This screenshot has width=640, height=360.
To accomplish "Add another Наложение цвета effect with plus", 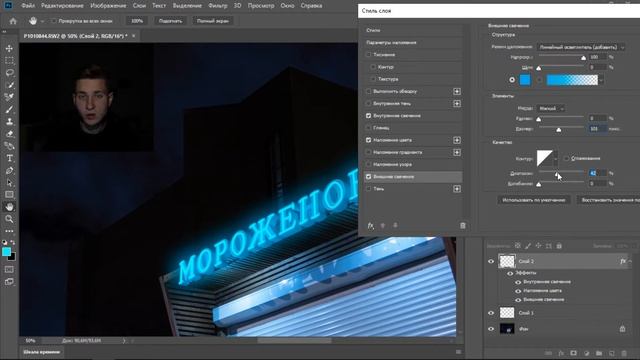I will 457,140.
